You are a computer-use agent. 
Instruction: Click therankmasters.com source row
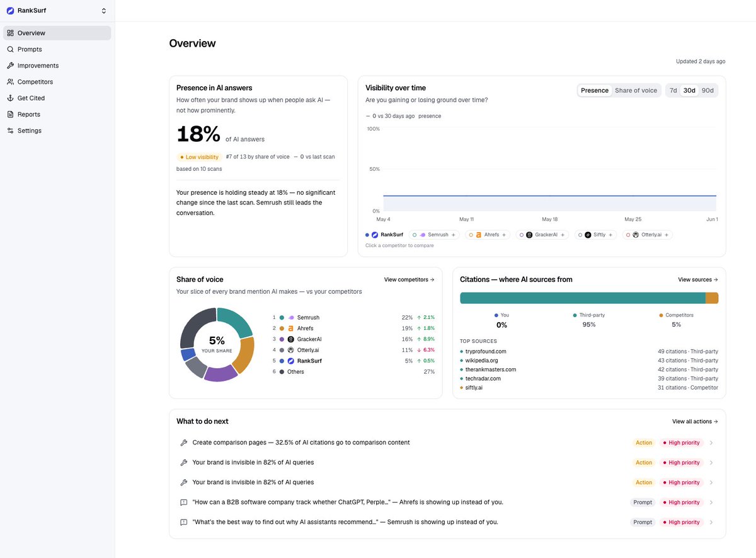(589, 369)
